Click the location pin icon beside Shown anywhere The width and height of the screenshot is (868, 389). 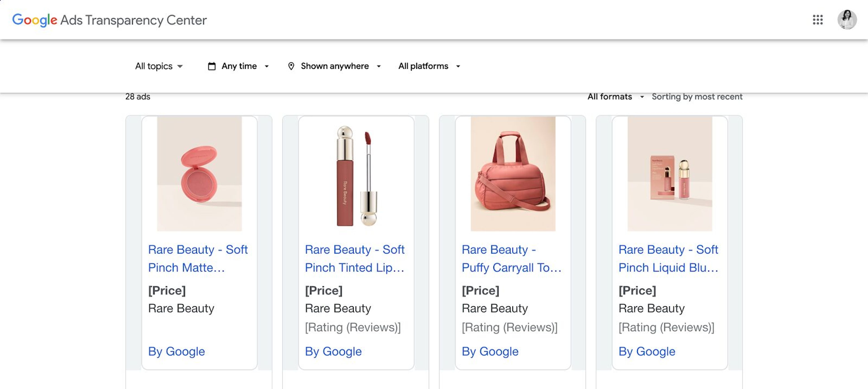point(291,66)
